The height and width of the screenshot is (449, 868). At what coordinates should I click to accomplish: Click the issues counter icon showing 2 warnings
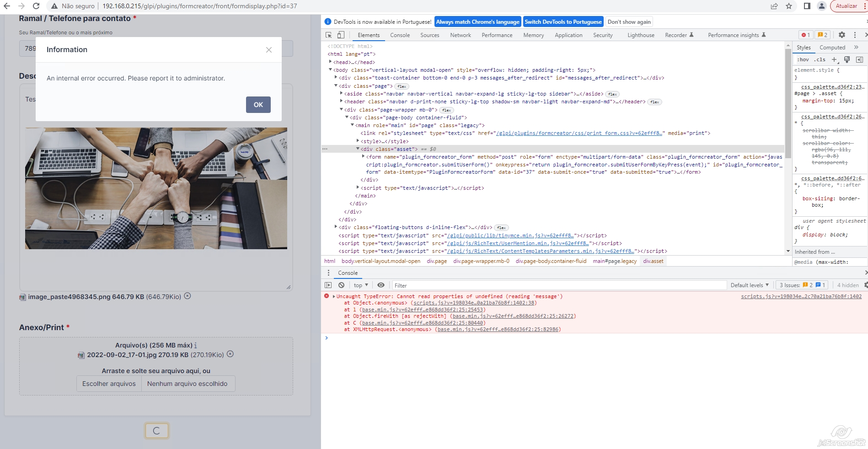822,35
